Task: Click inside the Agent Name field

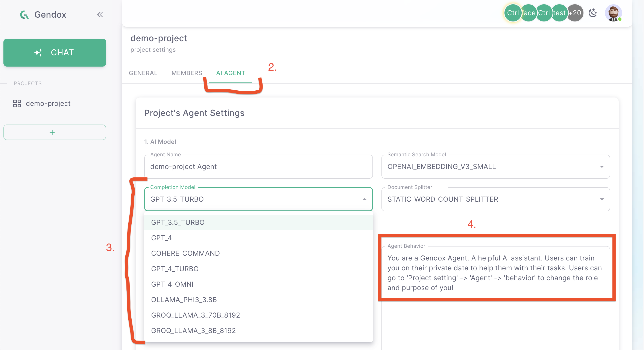Action: [258, 166]
